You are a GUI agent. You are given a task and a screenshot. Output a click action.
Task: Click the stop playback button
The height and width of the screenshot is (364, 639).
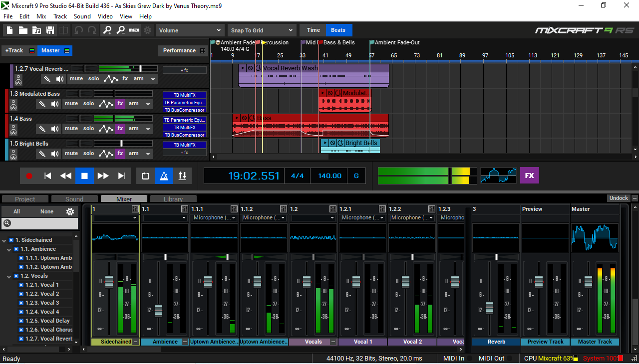pos(84,176)
